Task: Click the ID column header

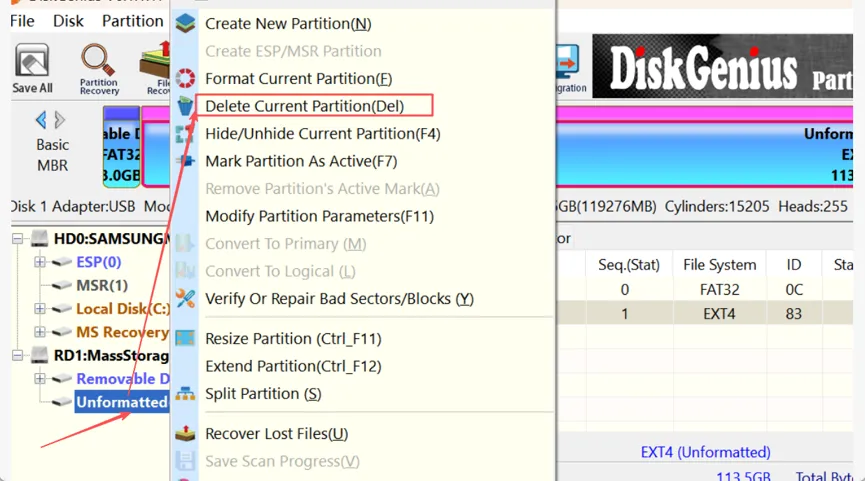Action: (x=793, y=265)
